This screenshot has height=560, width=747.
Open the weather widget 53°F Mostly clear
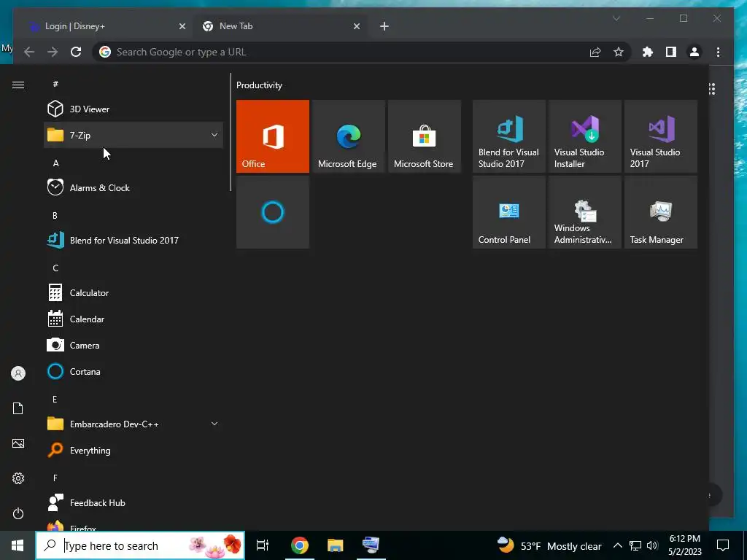[x=549, y=545]
